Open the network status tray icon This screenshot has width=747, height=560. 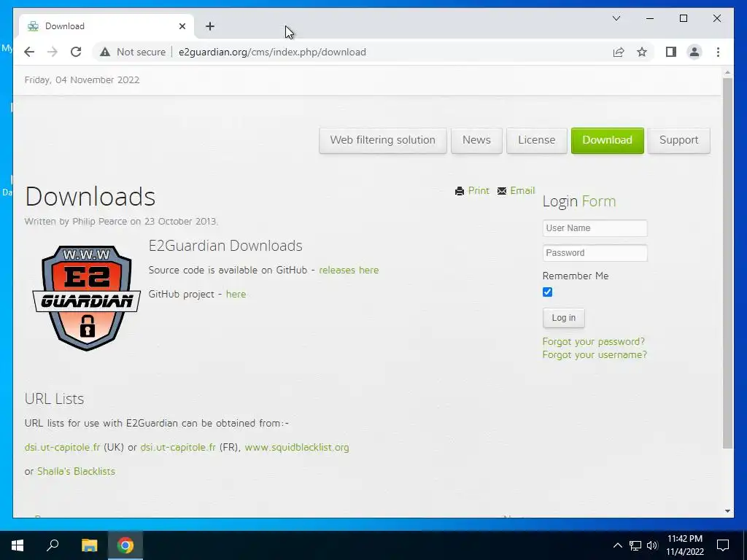coord(635,545)
